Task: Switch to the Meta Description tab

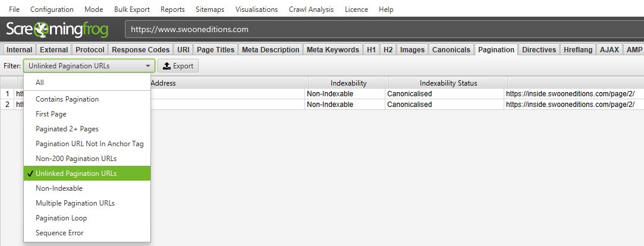Action: point(271,50)
